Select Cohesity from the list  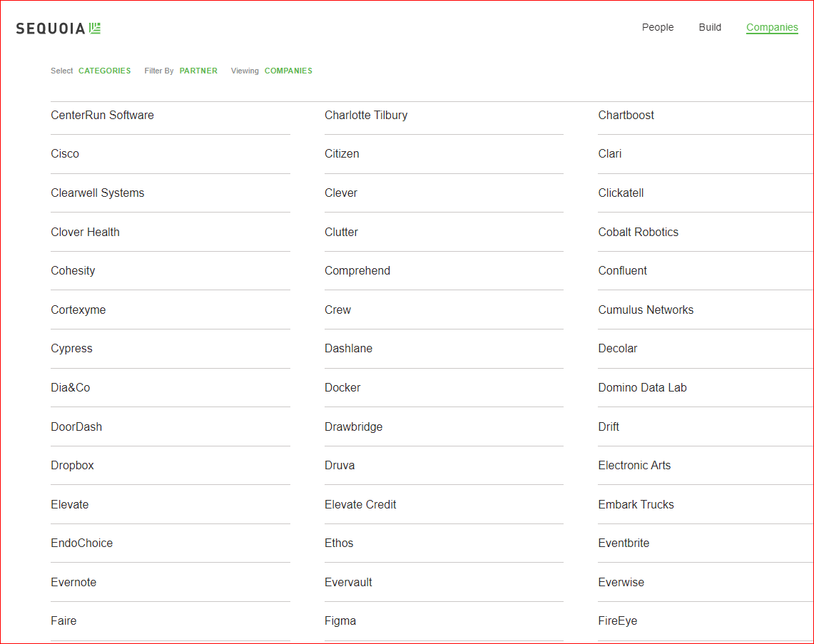point(73,271)
